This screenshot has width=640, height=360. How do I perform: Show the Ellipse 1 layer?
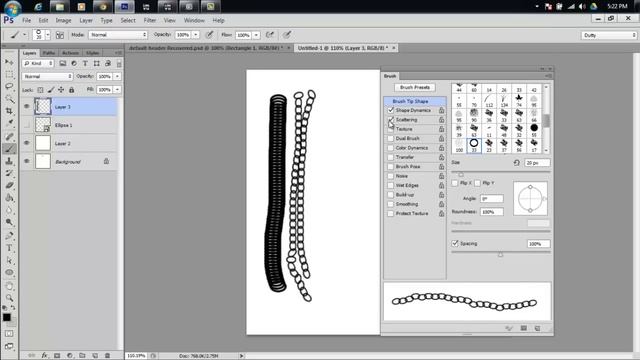click(27, 125)
